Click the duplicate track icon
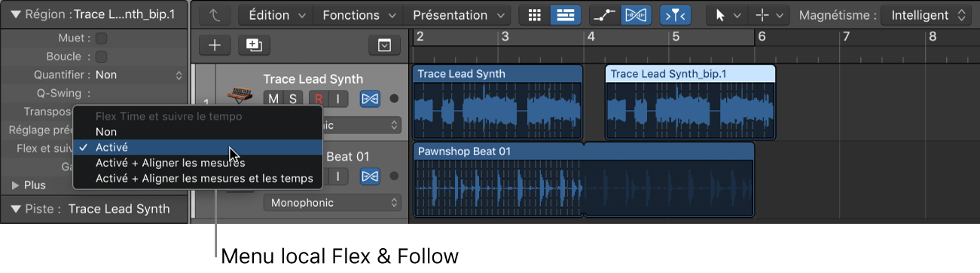Screen dimensions: 980x273 [254, 45]
